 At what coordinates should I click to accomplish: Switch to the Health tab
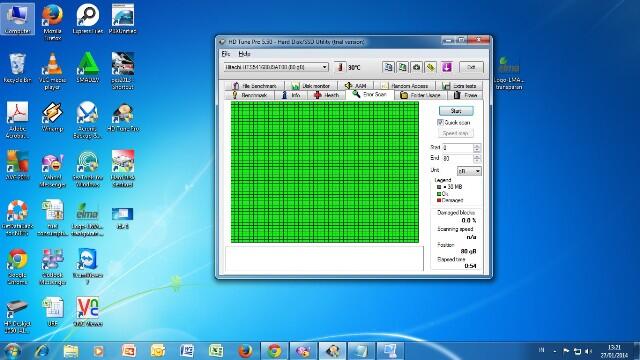(326, 95)
